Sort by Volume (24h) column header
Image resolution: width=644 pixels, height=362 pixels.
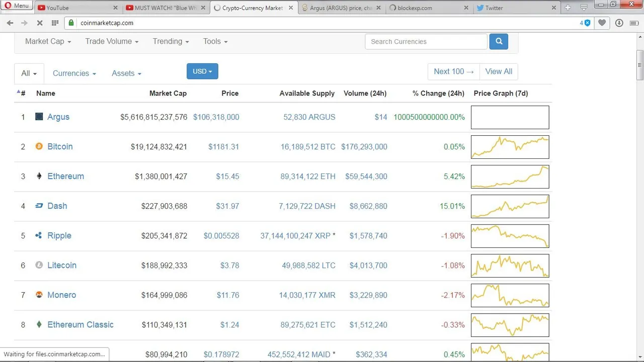pyautogui.click(x=365, y=93)
